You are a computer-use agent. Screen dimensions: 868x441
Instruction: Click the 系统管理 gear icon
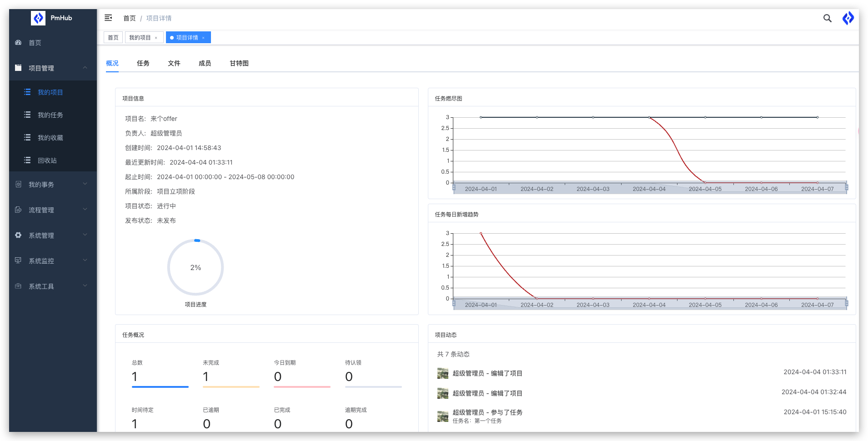(x=18, y=236)
